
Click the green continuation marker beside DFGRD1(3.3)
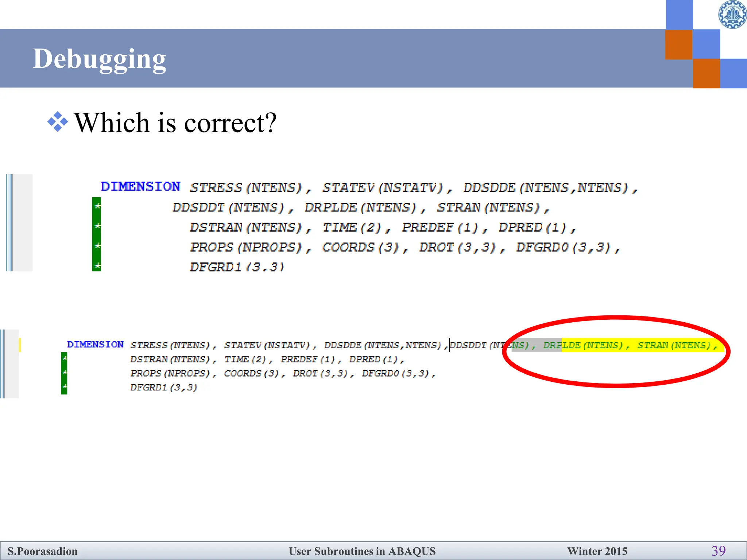97,266
